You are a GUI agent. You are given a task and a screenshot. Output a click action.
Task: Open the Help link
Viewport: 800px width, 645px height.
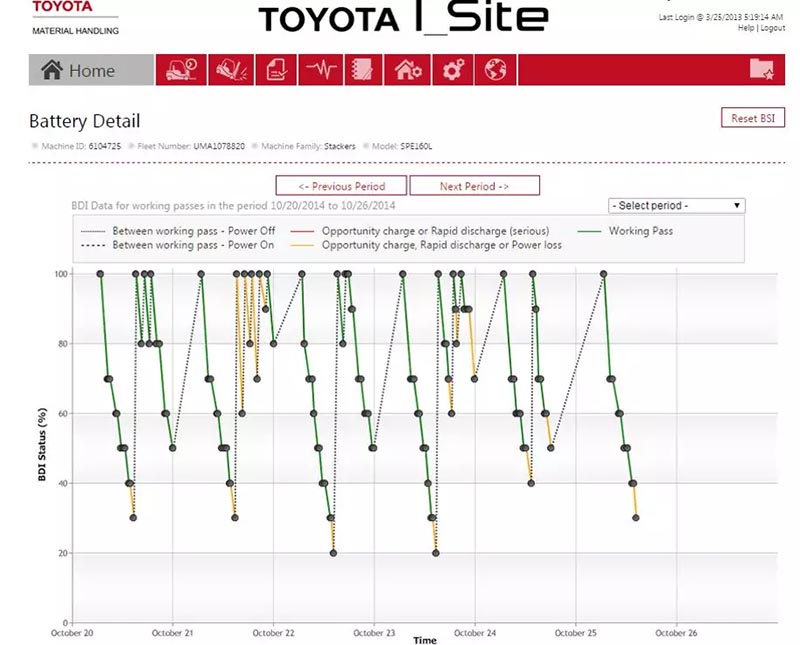746,28
